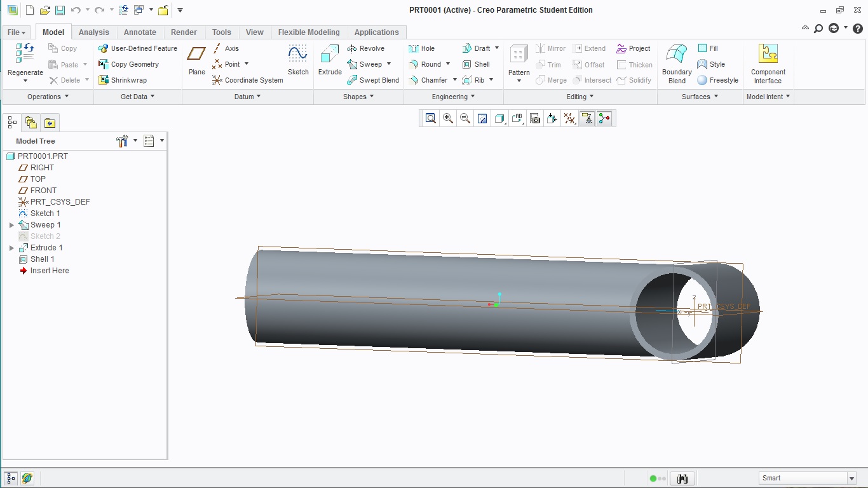The height and width of the screenshot is (488, 868).
Task: Open a file using the folder icon
Action: click(44, 10)
